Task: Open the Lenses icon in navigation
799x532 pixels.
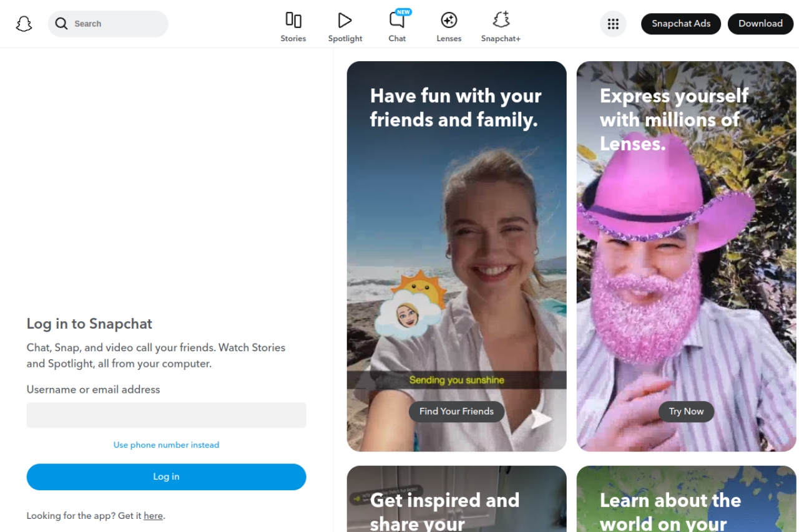Action: [x=449, y=21]
